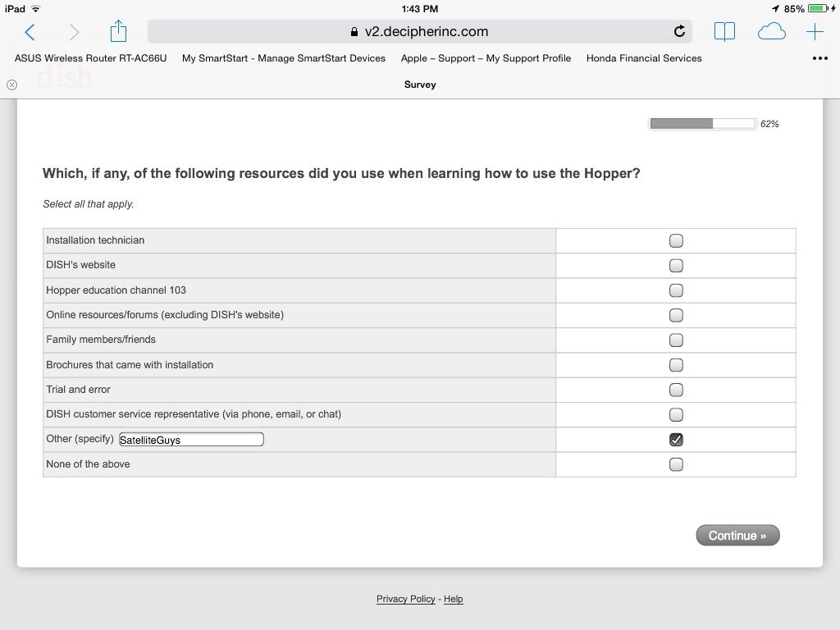Open the Bookmarks book icon
The height and width of the screenshot is (630, 840).
pos(724,32)
